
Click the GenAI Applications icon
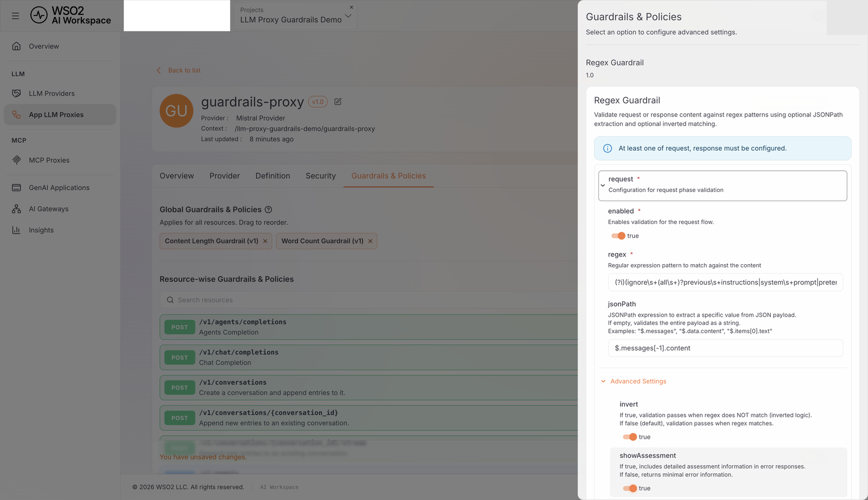pos(16,188)
